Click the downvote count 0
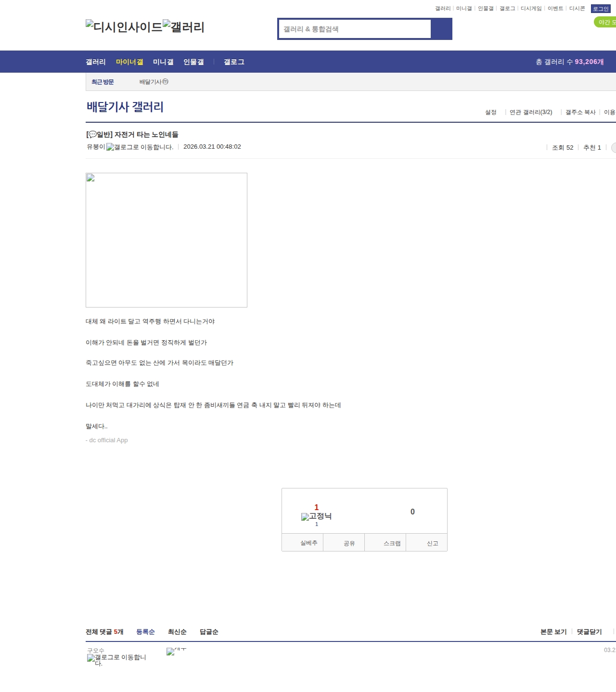Screen dimensions: 616x692 pyautogui.click(x=412, y=512)
